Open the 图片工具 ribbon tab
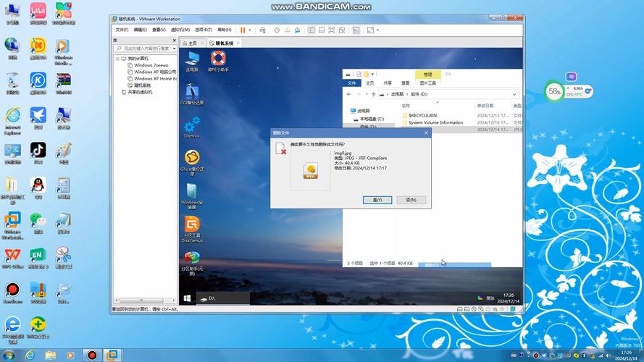The image size is (644, 362). tap(427, 83)
